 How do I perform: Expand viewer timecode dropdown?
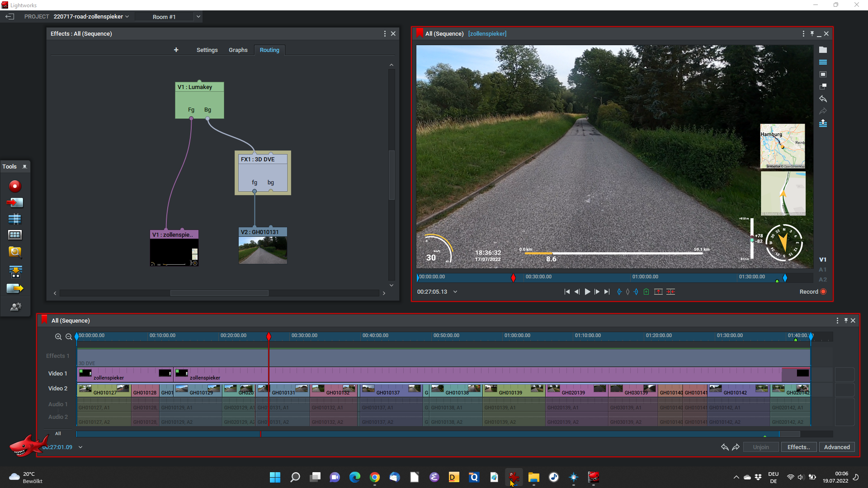pyautogui.click(x=455, y=292)
